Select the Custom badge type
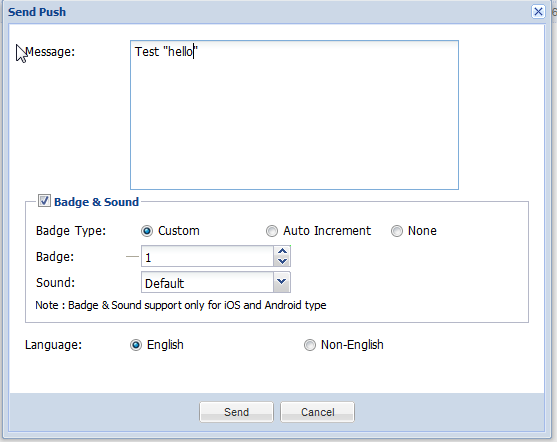This screenshot has width=557, height=442. (x=147, y=231)
